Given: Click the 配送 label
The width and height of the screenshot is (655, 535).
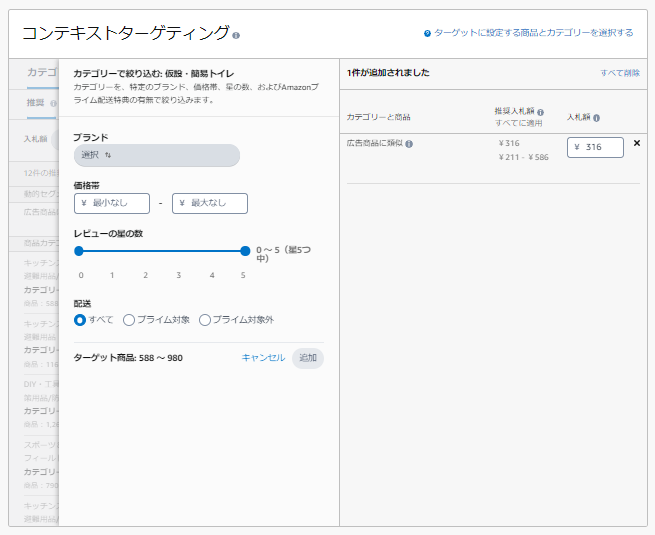Looking at the screenshot, I should point(82,304).
